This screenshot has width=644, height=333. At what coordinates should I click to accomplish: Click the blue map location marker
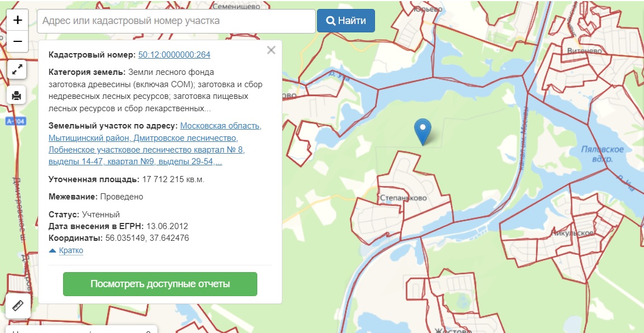tap(423, 130)
